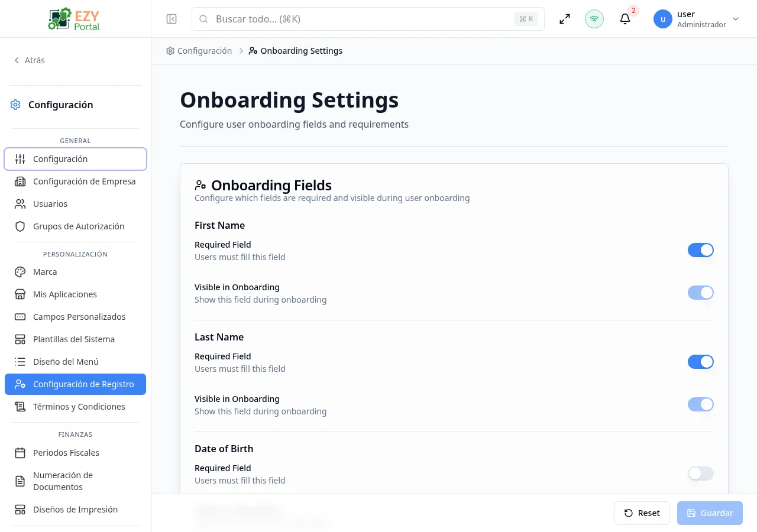This screenshot has height=532, width=757.
Task: Click the First Name section heading
Action: 219,225
